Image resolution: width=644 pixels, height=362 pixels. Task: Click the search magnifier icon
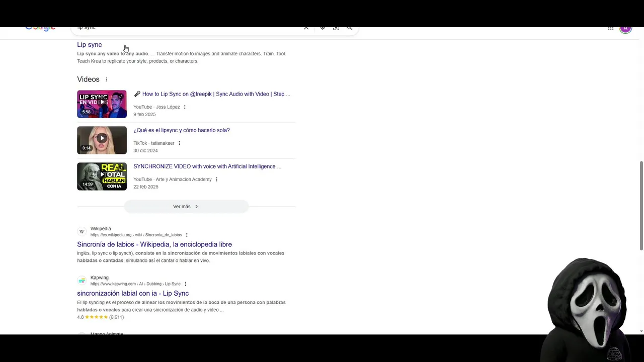(x=349, y=29)
